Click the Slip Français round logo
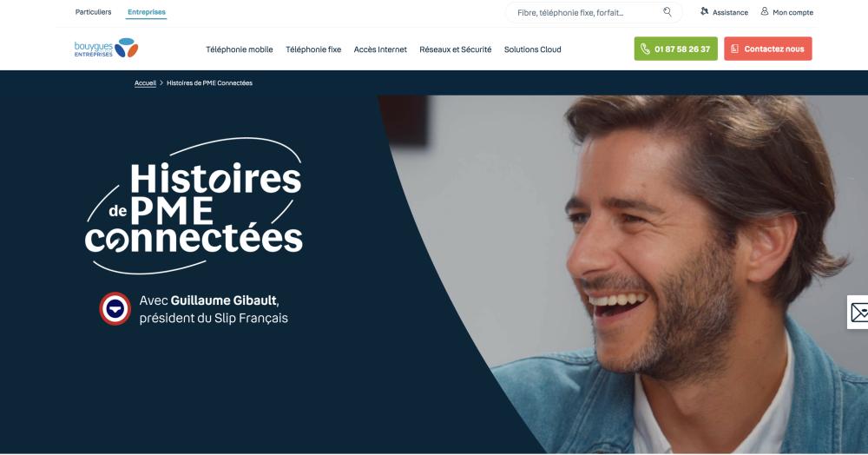 [115, 308]
